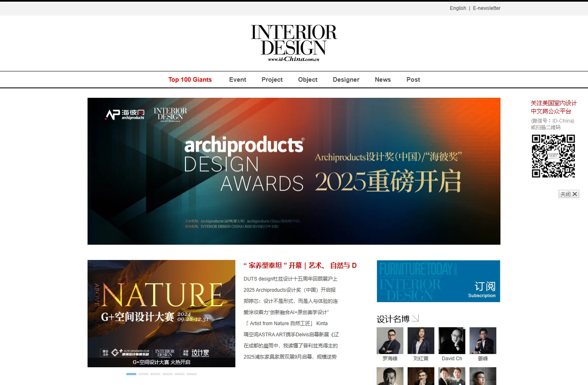Open the English version link

pos(458,8)
